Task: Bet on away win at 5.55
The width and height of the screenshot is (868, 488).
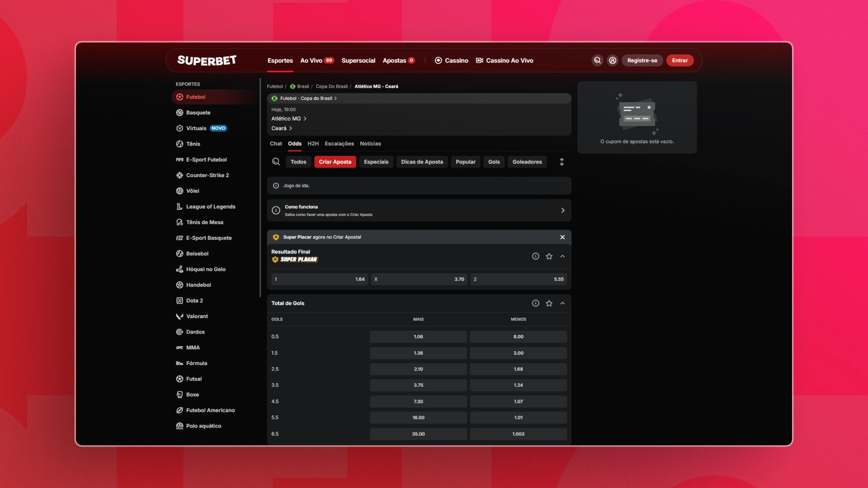Action: click(x=519, y=279)
